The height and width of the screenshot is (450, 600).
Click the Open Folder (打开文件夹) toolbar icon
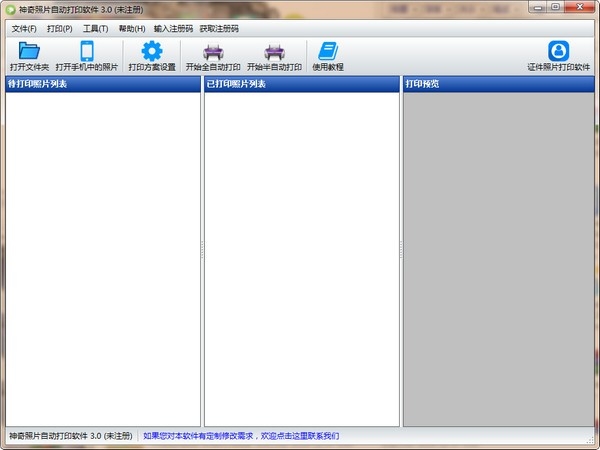point(29,55)
